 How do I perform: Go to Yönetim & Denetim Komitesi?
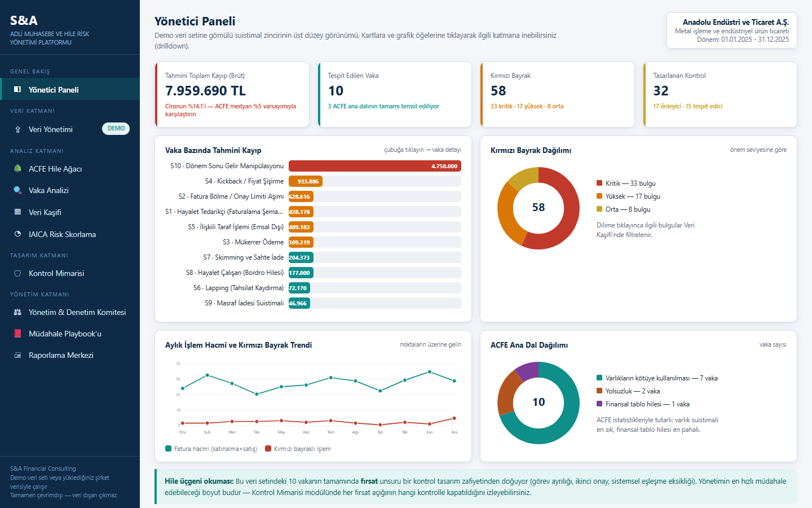[x=70, y=312]
